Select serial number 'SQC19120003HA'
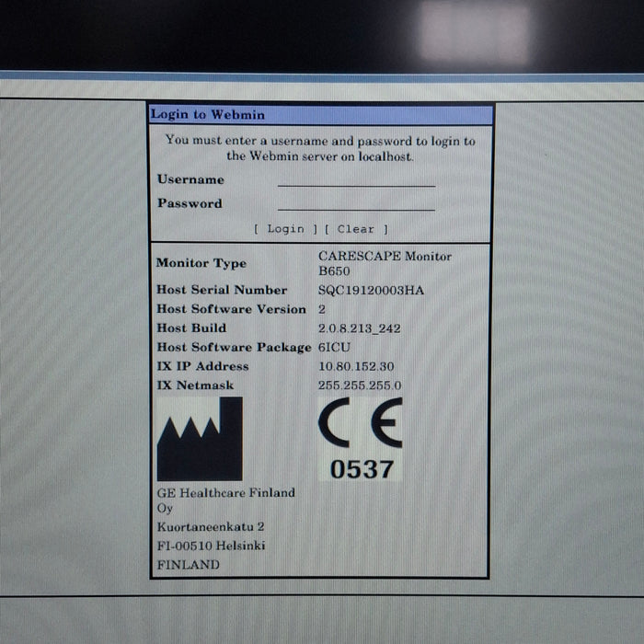This screenshot has width=644, height=644. coord(371,291)
